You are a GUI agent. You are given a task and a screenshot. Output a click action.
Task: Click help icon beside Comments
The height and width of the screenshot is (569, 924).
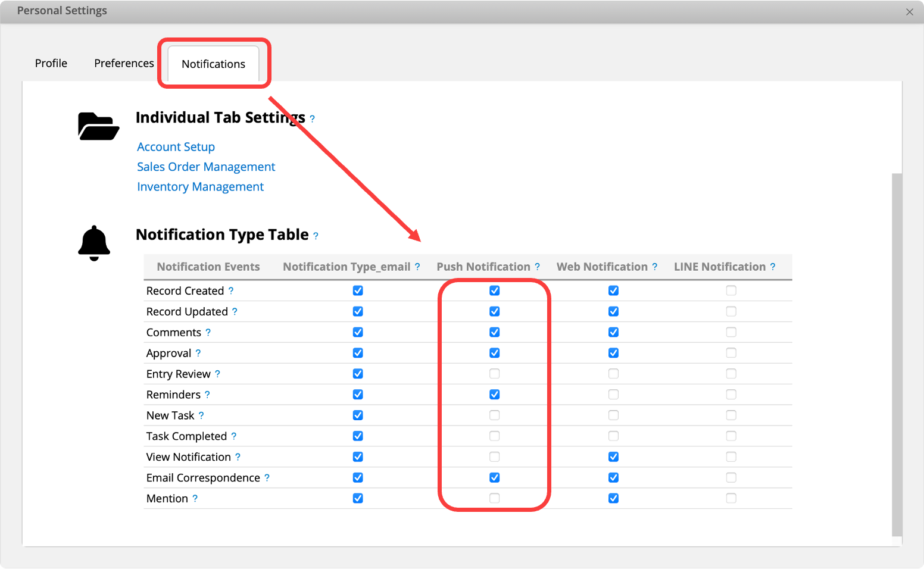coord(208,332)
